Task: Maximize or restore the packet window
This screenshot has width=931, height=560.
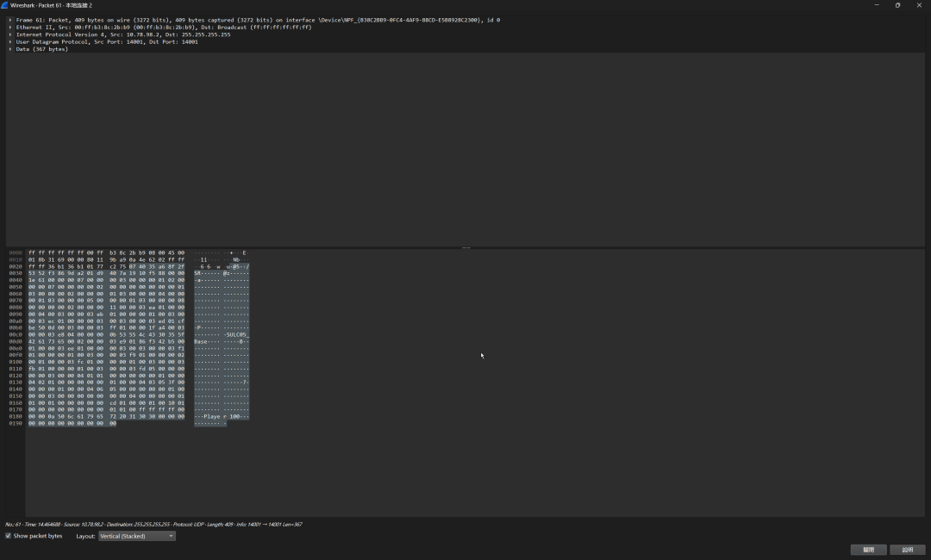Action: (x=897, y=5)
